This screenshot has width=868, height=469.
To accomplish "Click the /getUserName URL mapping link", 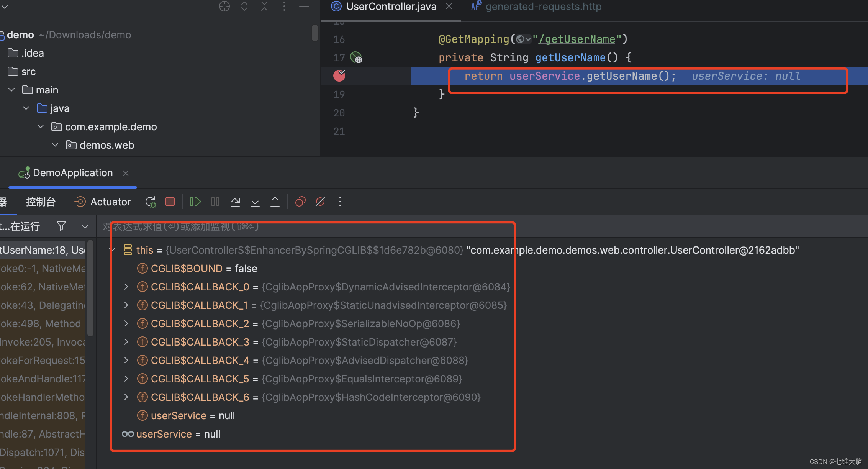I will tap(576, 39).
